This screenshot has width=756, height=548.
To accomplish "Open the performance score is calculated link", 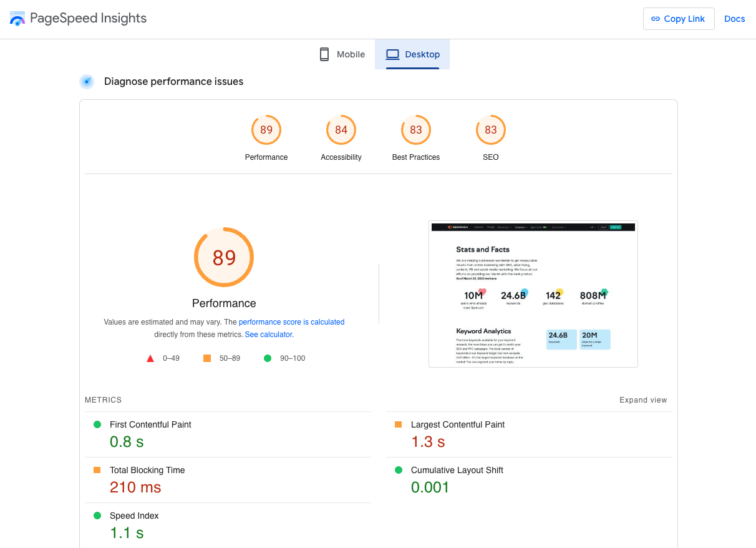I will click(291, 321).
